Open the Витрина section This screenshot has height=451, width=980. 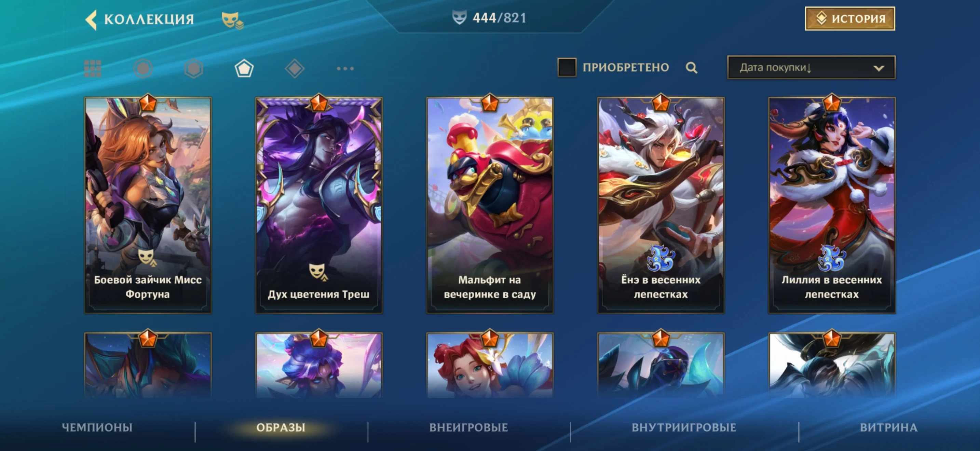tap(888, 427)
